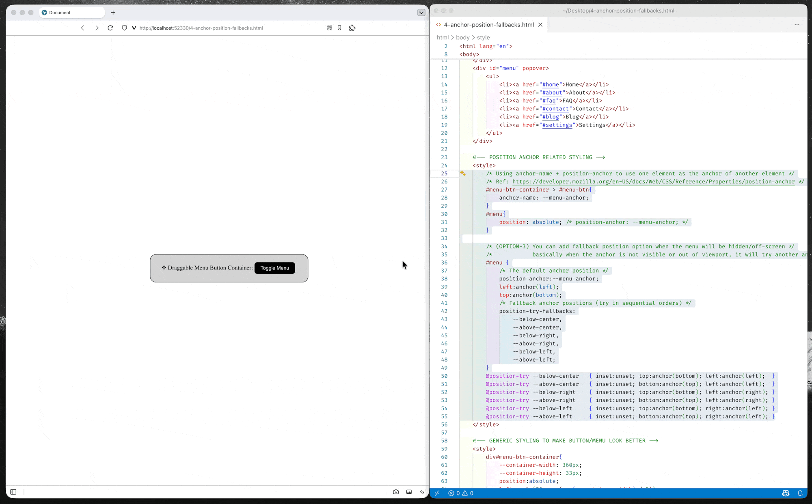Open notifications bell in editor status bar
The height and width of the screenshot is (504, 812).
pos(800,493)
